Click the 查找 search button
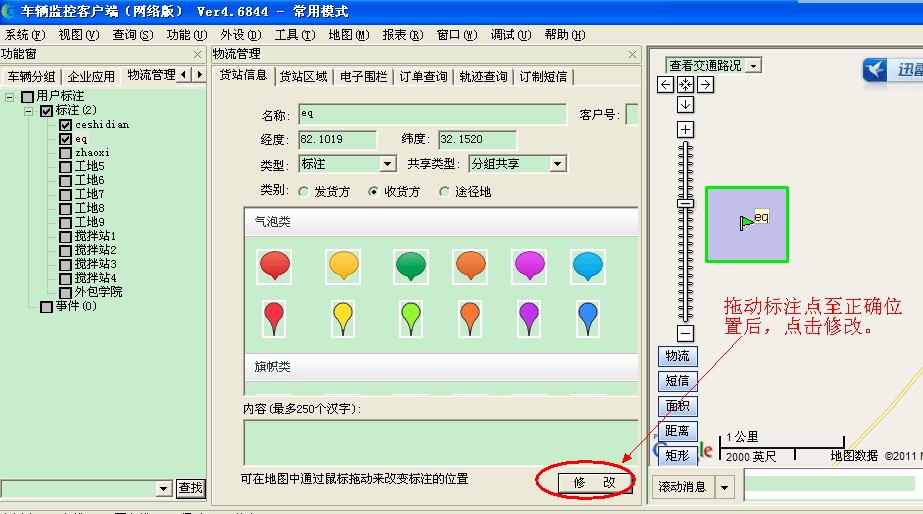Image resolution: width=923 pixels, height=514 pixels. pyautogui.click(x=190, y=488)
